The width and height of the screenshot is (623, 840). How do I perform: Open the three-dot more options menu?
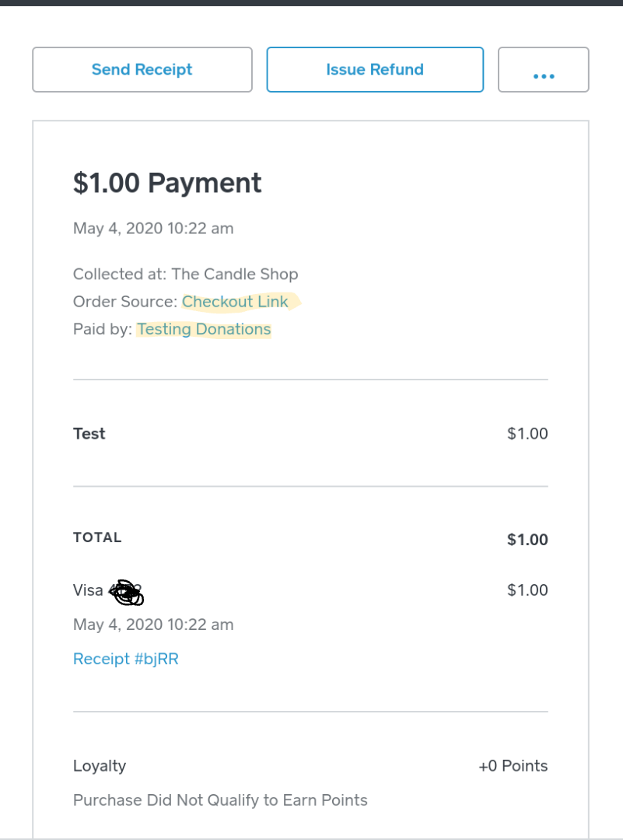point(543,70)
